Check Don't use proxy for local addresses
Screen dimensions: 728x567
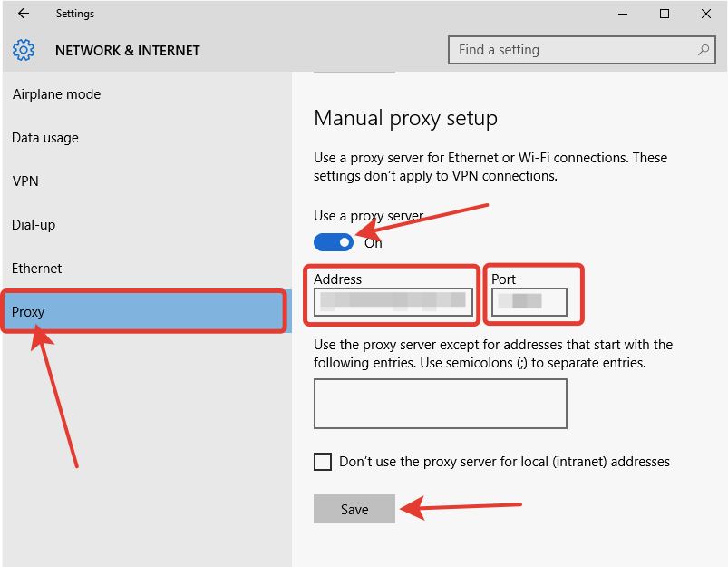pyautogui.click(x=323, y=462)
